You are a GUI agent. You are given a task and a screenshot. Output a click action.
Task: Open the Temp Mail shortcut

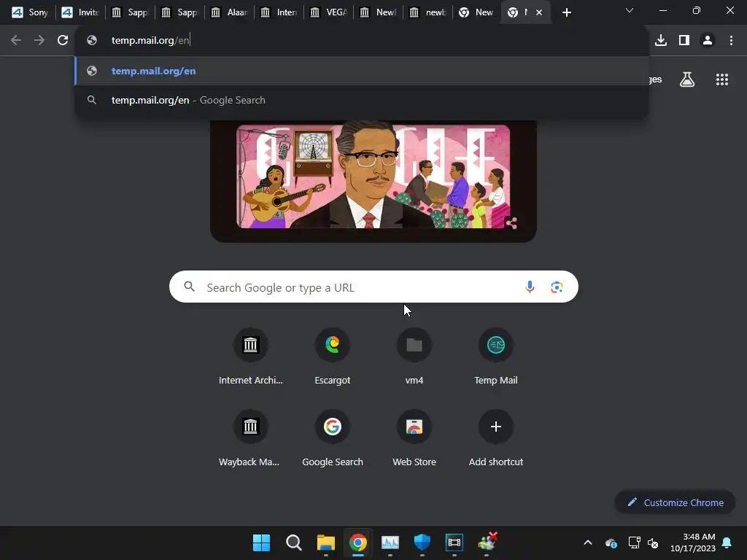[x=496, y=356]
